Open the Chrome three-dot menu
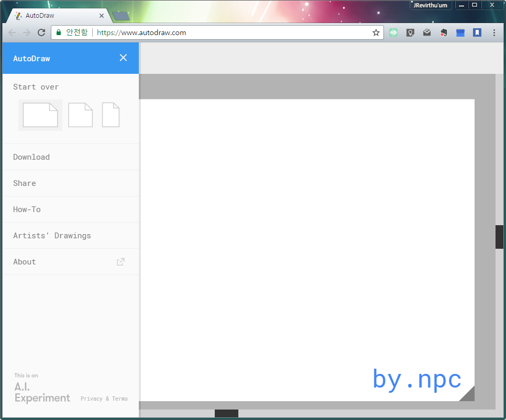This screenshot has height=420, width=506. (x=494, y=32)
